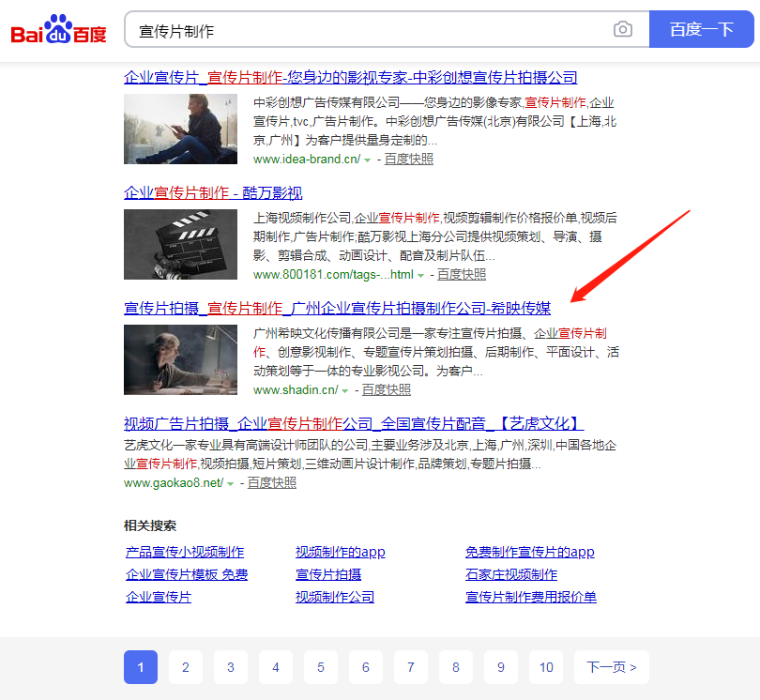Search related term 免费制作宣传片的app
The width and height of the screenshot is (760, 700).
(530, 552)
